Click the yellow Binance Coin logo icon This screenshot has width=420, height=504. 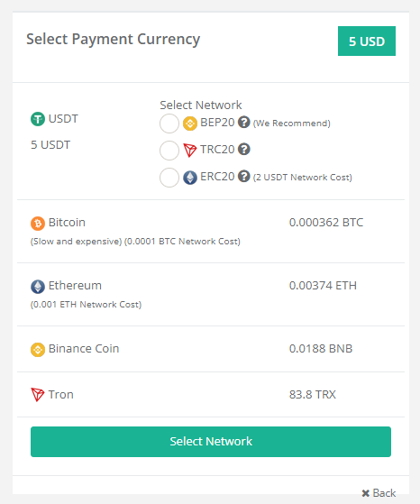coord(38,350)
